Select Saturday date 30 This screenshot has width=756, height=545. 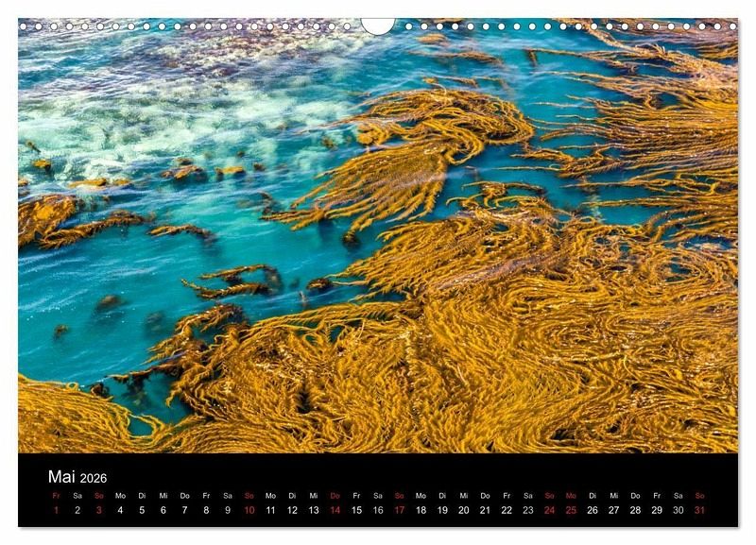pyautogui.click(x=679, y=510)
